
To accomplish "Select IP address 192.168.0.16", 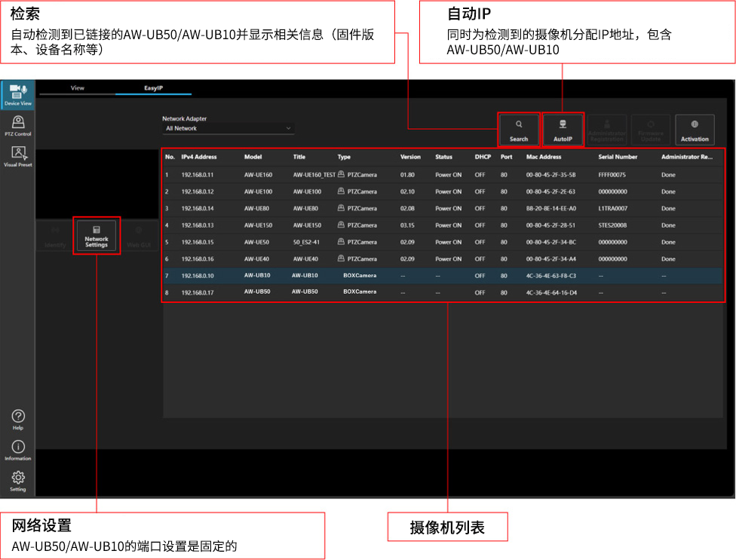I will click(x=198, y=259).
